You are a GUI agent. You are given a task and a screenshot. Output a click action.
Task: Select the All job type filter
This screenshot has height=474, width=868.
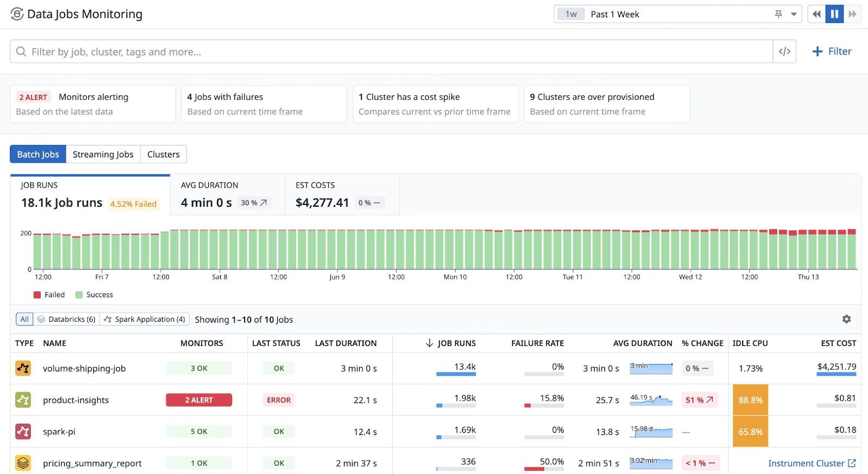[24, 319]
